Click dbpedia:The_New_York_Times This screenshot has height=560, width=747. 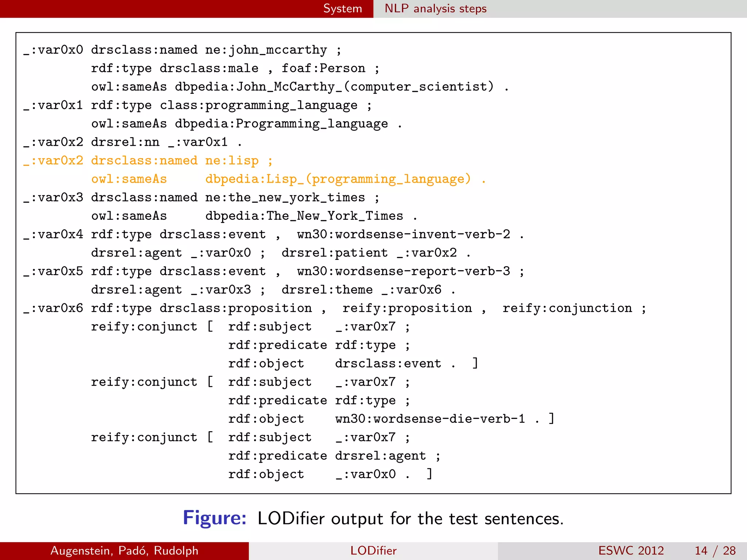tap(304, 216)
